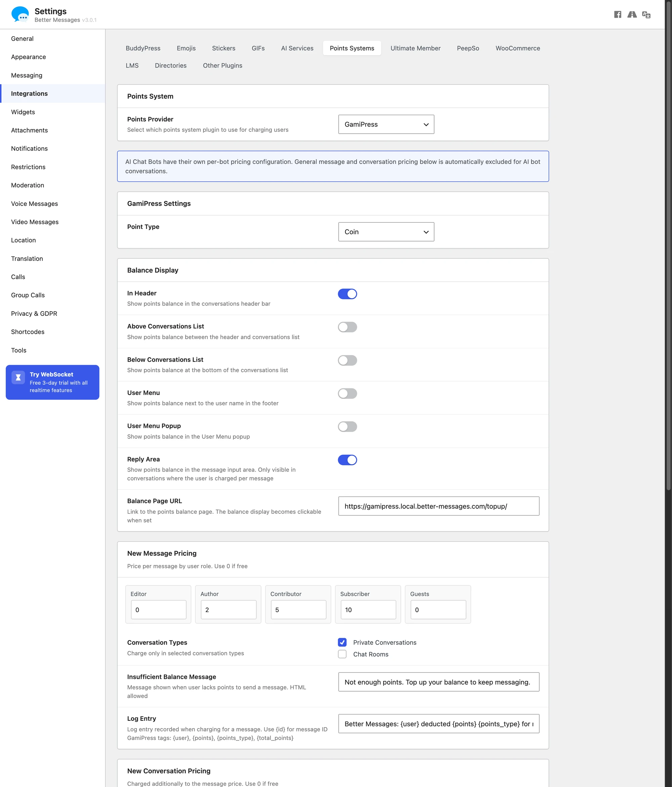Open Translation settings in sidebar
The width and height of the screenshot is (672, 787).
click(x=52, y=259)
